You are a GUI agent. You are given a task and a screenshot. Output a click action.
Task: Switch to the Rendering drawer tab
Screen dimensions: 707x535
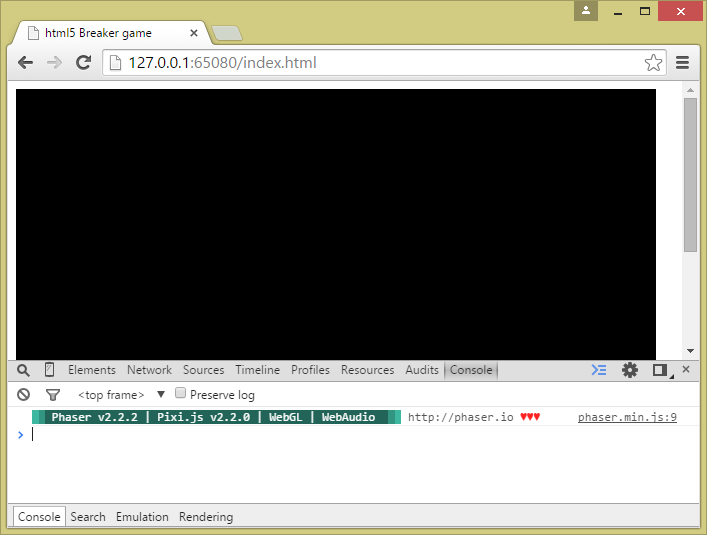[x=206, y=517]
